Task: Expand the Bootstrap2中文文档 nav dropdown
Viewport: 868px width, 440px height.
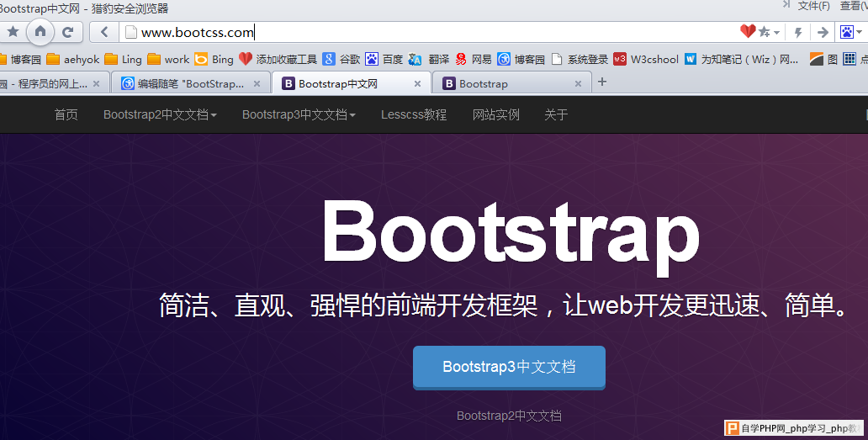Action: tap(160, 114)
